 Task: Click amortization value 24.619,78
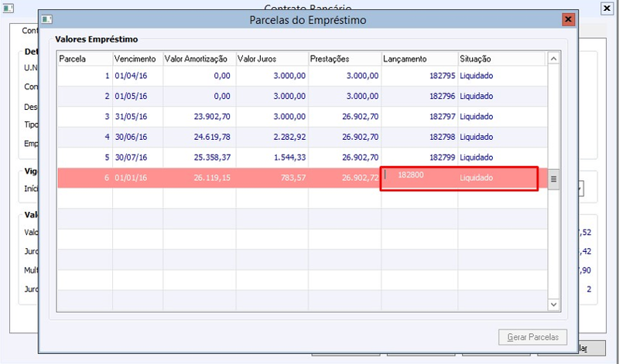coord(212,138)
